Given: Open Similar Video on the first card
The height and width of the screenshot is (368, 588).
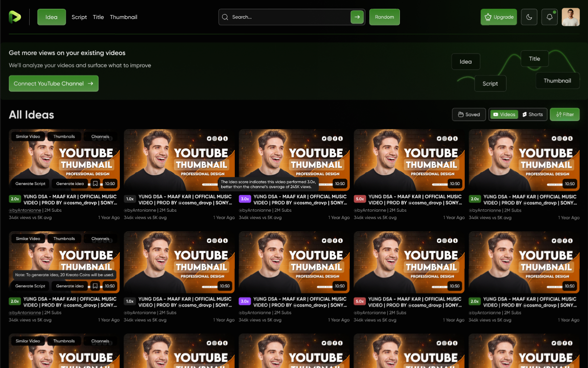Looking at the screenshot, I should point(28,136).
